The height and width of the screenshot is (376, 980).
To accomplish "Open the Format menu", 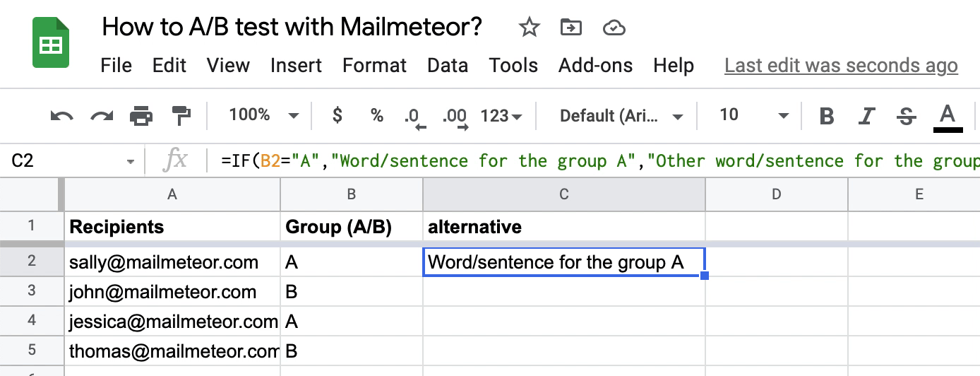I will click(x=374, y=66).
